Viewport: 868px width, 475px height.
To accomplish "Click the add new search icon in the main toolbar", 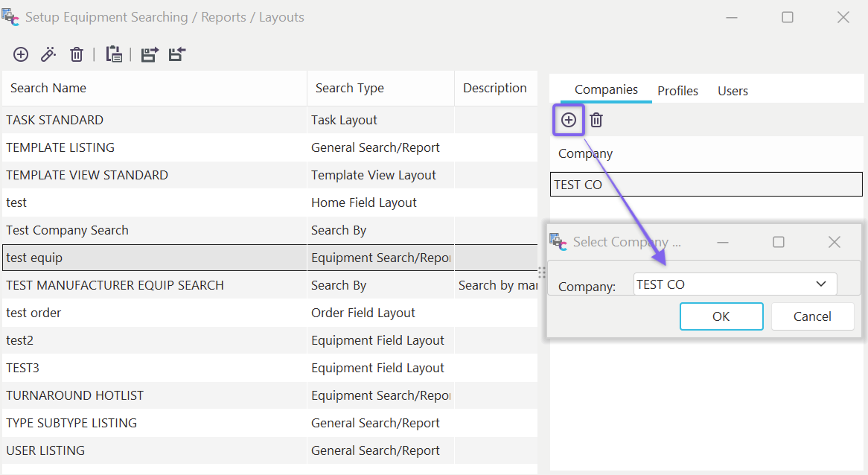I will [21, 54].
